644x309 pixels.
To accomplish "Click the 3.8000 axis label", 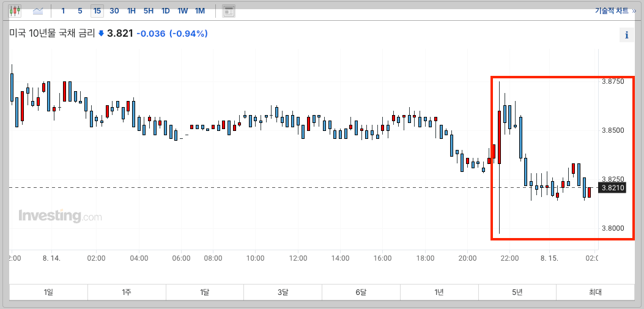I will click(x=613, y=228).
